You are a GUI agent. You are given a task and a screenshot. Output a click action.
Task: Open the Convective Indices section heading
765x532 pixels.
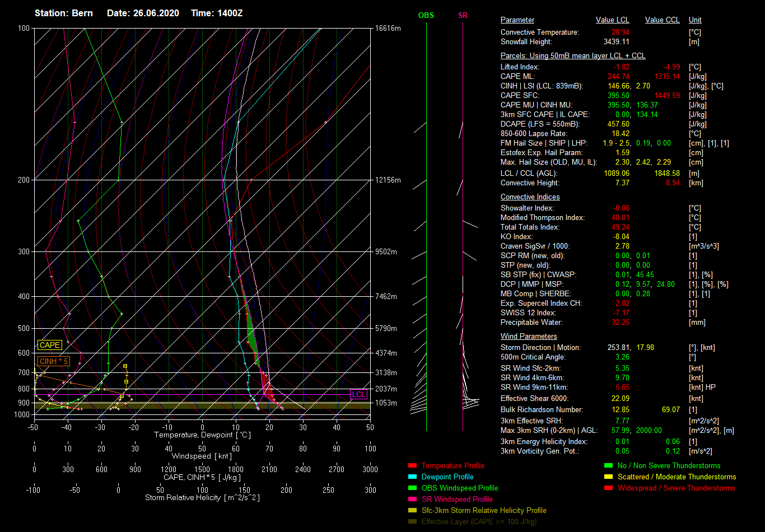pyautogui.click(x=530, y=197)
